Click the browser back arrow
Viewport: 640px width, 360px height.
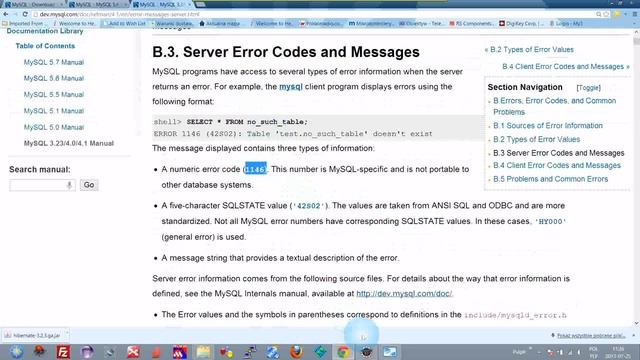coord(6,14)
